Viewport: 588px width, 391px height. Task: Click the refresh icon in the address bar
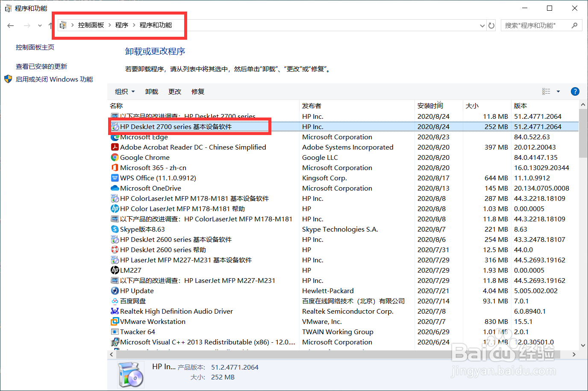click(x=491, y=25)
